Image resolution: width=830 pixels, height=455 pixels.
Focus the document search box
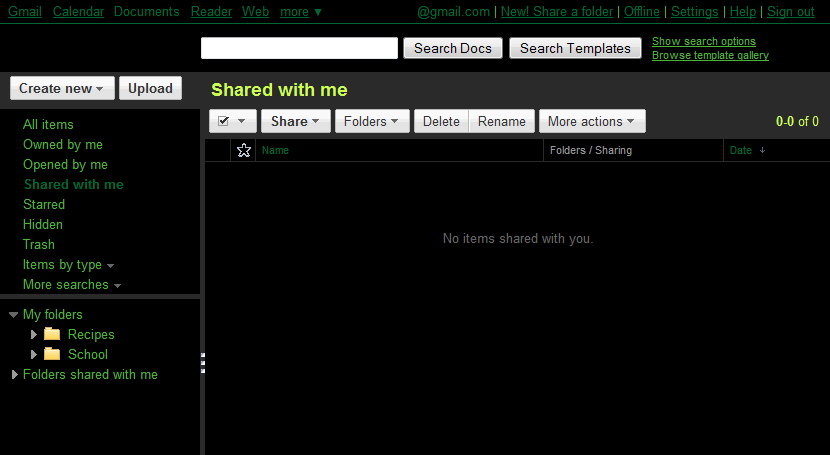[x=299, y=48]
